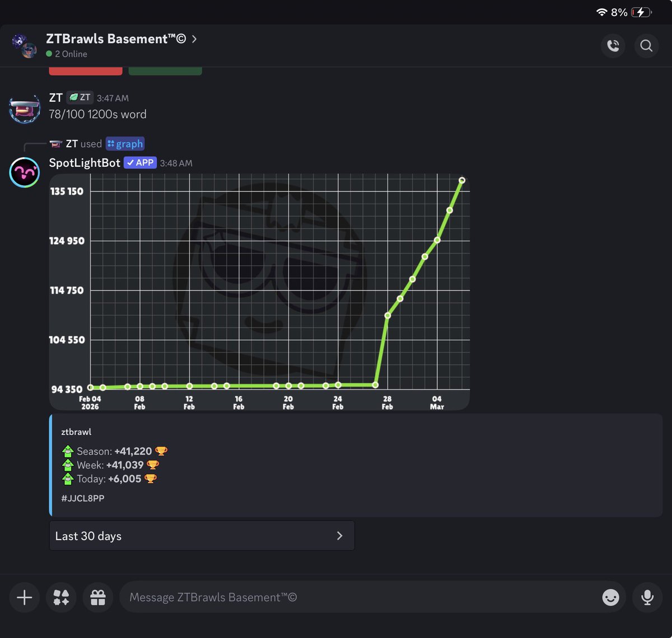The width and height of the screenshot is (672, 638).
Task: Open the apps launcher icon
Action: click(x=61, y=597)
